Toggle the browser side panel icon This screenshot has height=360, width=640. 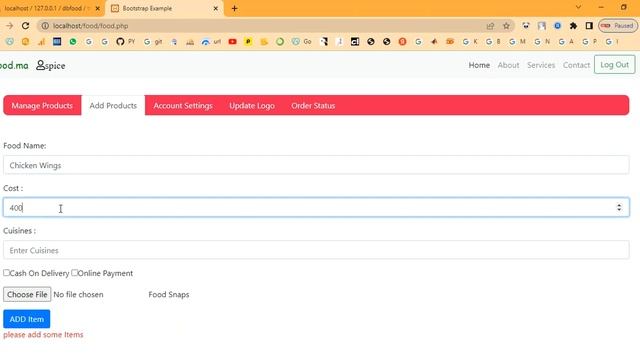(589, 26)
